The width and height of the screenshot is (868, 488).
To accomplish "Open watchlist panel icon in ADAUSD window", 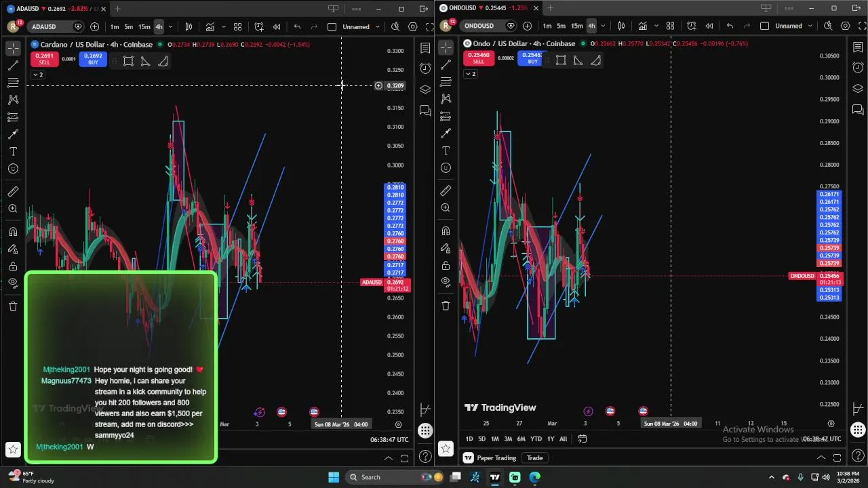I will pos(425,48).
